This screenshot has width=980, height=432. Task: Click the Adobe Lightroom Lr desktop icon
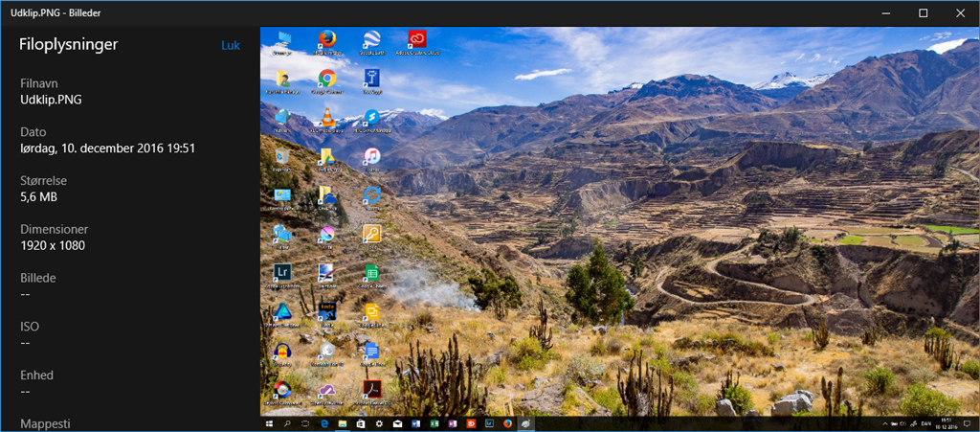tap(282, 273)
